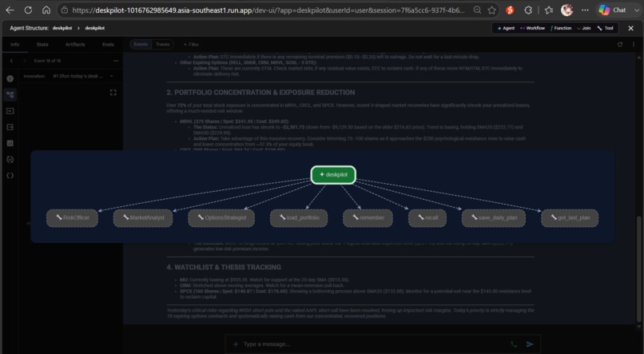This screenshot has width=644, height=354.
Task: Select the load_portfolio tool node
Action: 299,217
